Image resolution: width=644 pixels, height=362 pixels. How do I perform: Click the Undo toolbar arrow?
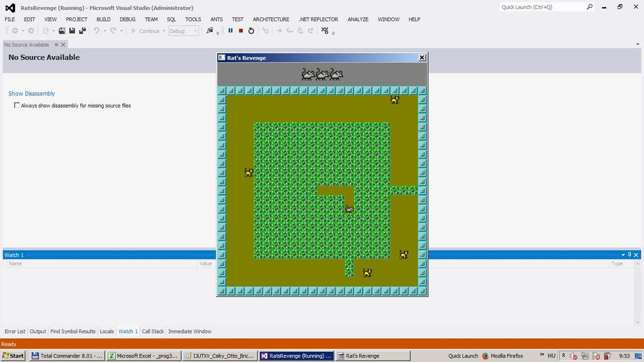tap(96, 31)
